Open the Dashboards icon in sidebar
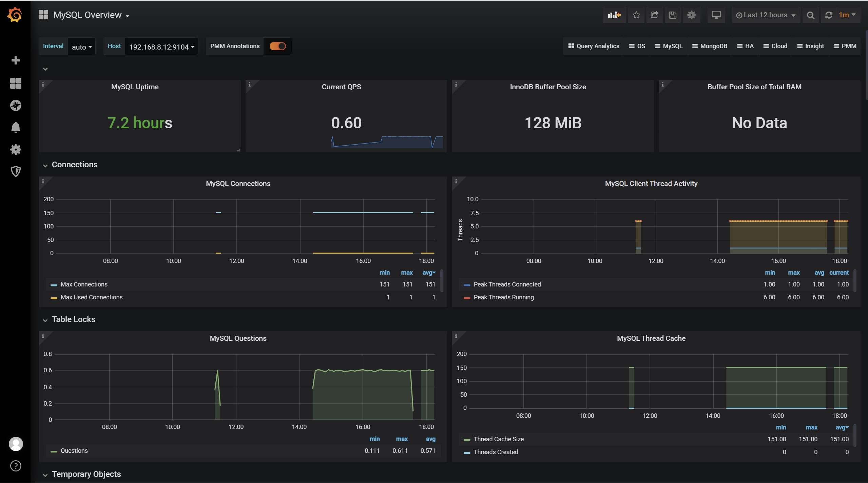 point(16,83)
